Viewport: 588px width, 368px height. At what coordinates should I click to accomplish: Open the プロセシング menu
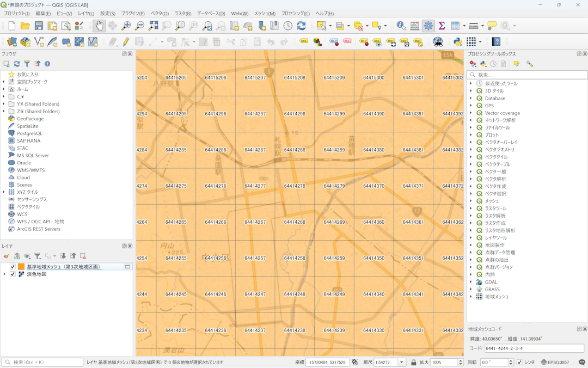tap(296, 14)
